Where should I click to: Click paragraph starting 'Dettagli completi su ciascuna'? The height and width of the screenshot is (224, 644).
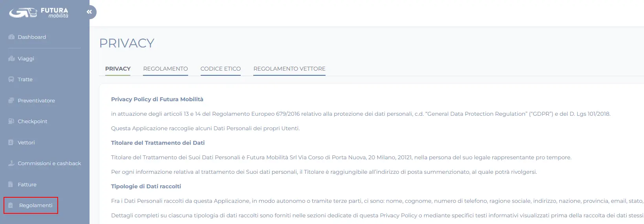(x=377, y=215)
